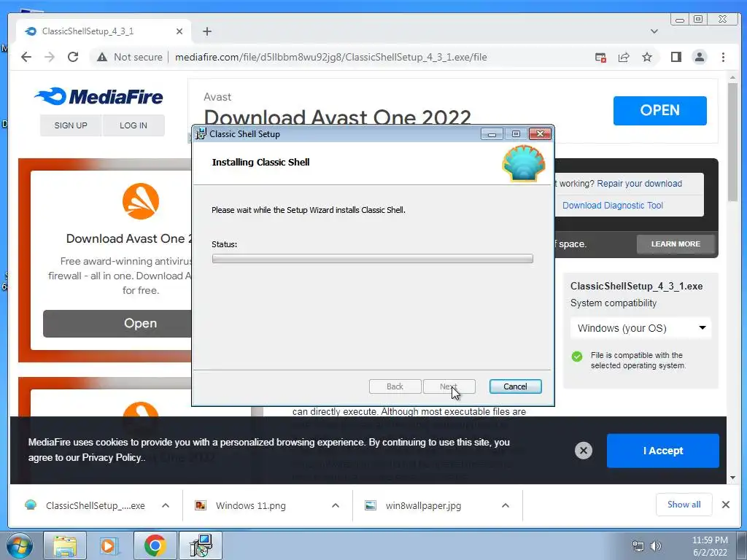Reload the MediaFire page
The height and width of the screenshot is (560, 747).
[x=73, y=57]
